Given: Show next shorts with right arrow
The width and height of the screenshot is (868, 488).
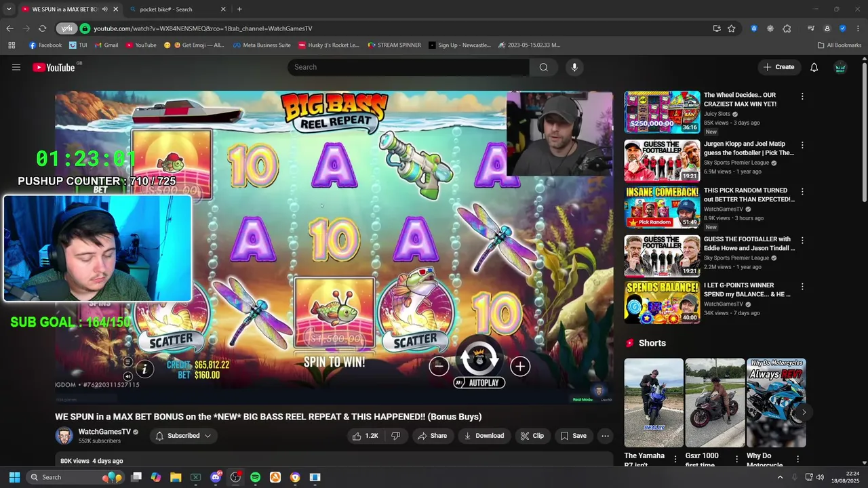Looking at the screenshot, I should tap(804, 412).
